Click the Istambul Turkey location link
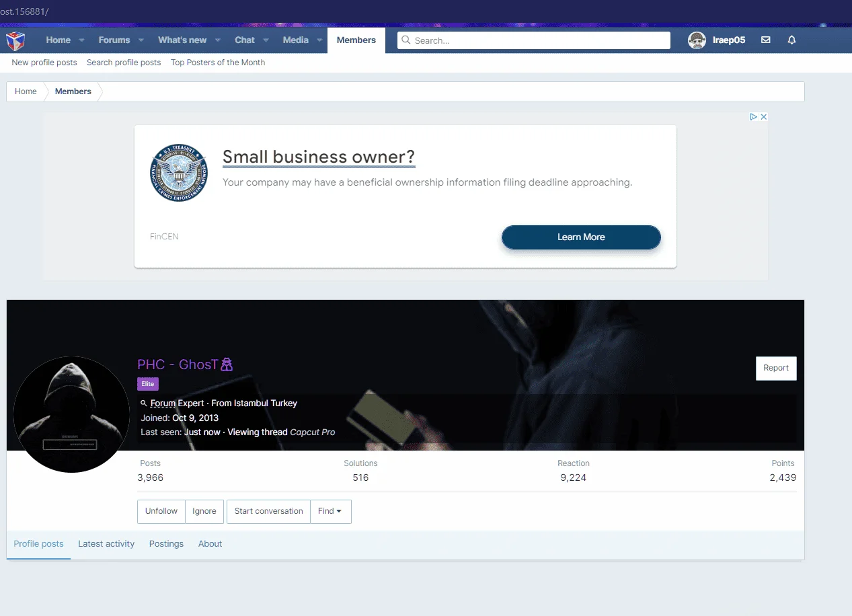This screenshot has height=616, width=852. click(266, 403)
